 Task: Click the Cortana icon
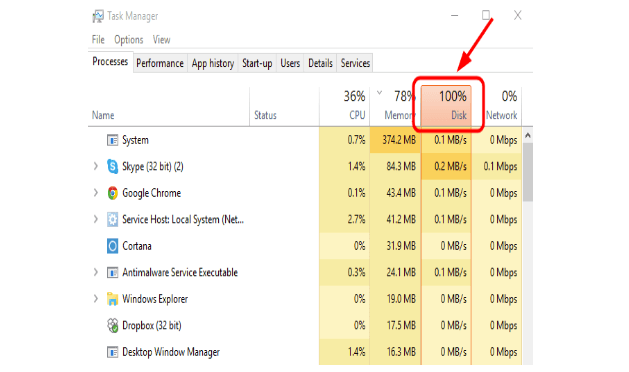coord(112,246)
